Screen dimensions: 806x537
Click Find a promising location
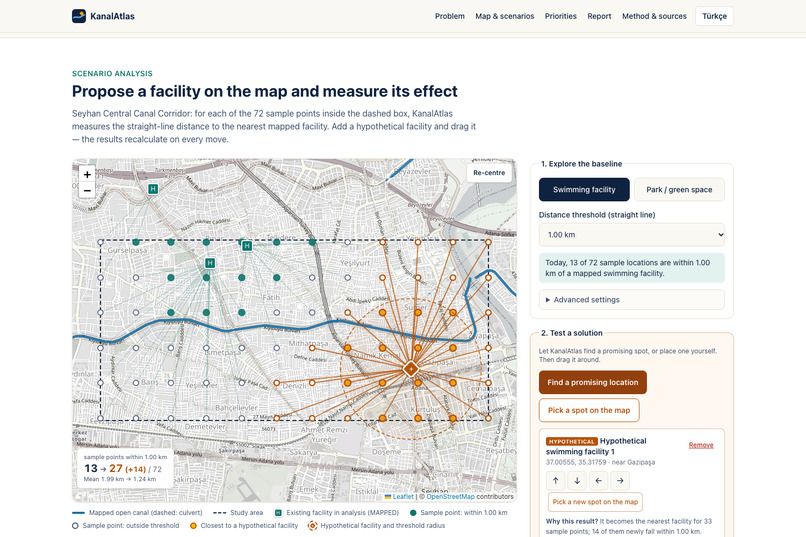point(593,382)
